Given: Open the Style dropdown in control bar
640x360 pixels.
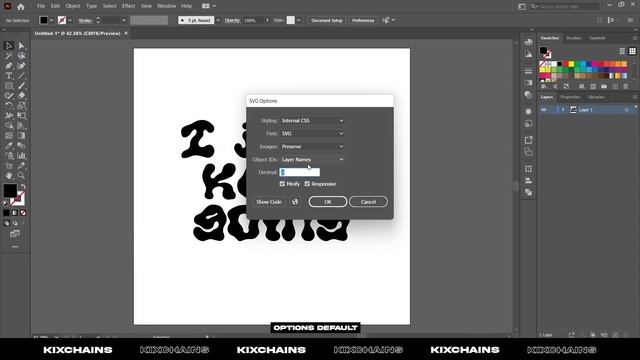Looking at the screenshot, I should click(x=298, y=20).
